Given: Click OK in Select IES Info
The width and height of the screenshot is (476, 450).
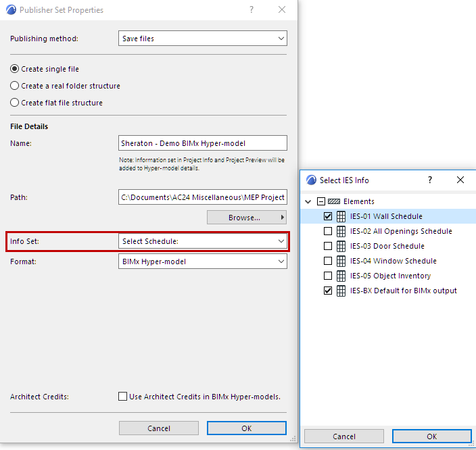Looking at the screenshot, I should click(431, 436).
